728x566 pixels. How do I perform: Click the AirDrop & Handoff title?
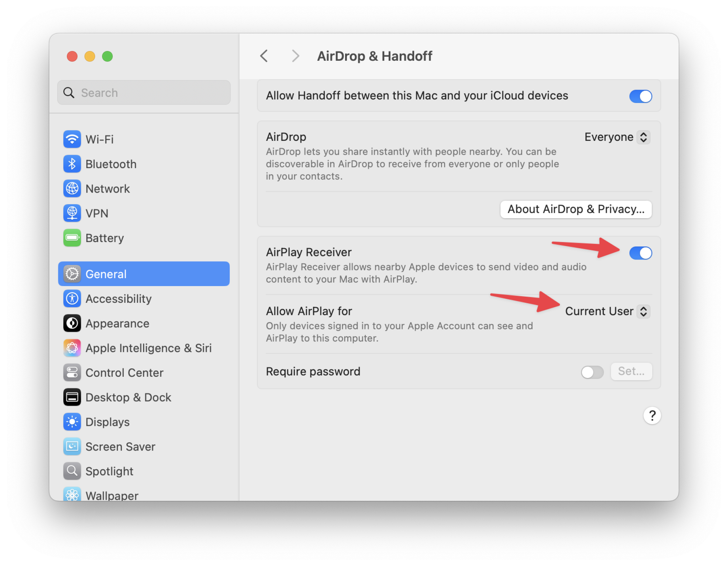coord(375,56)
